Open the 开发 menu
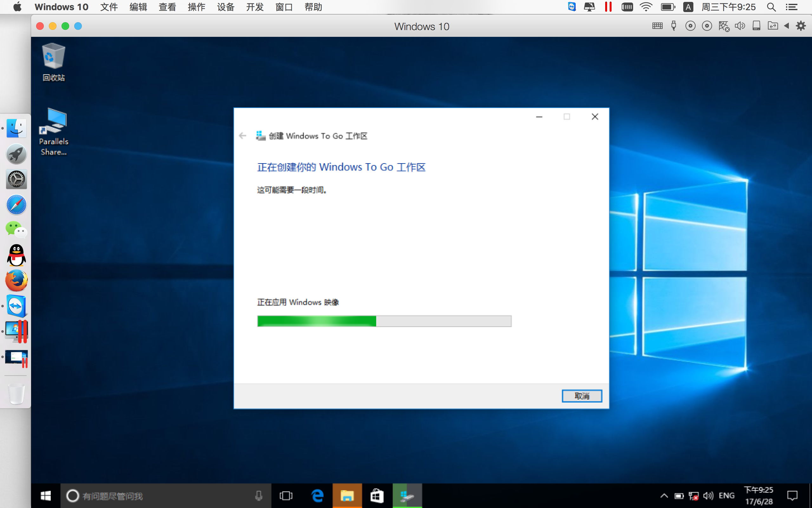812x508 pixels. tap(255, 7)
